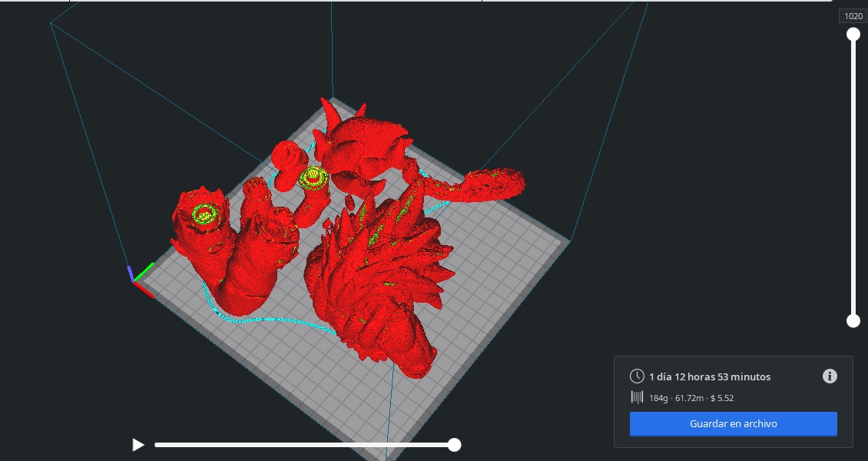868x461 pixels.
Task: Play the layer simulation
Action: click(x=137, y=444)
